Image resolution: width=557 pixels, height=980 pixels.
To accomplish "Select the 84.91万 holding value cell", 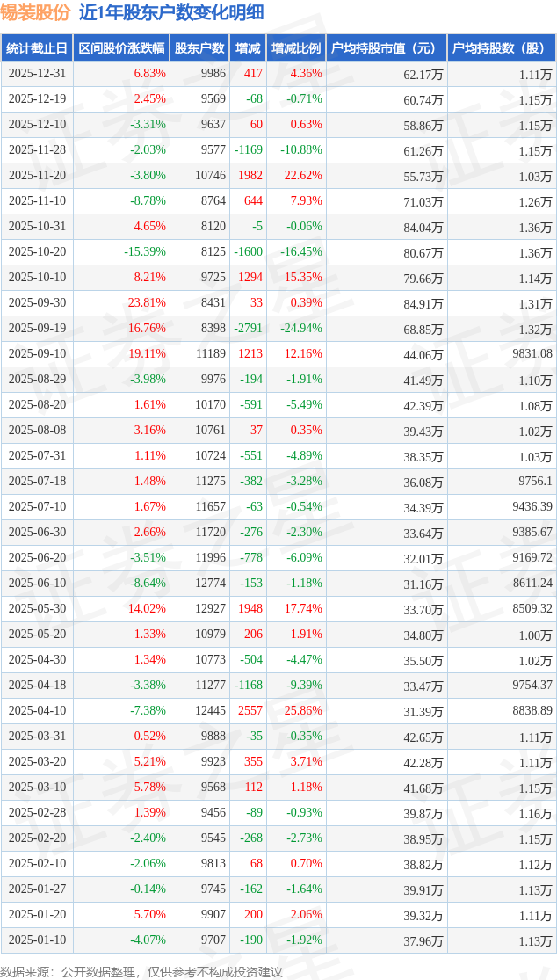I will coord(423,303).
